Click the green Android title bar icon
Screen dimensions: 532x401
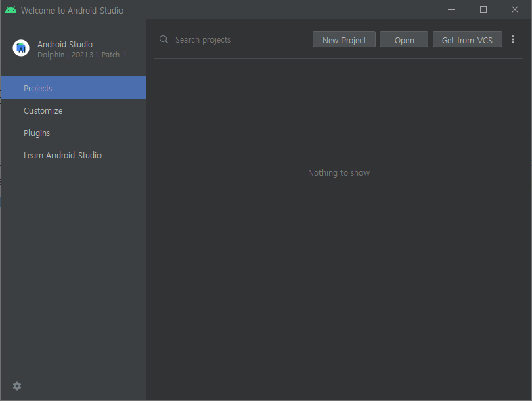click(x=11, y=10)
